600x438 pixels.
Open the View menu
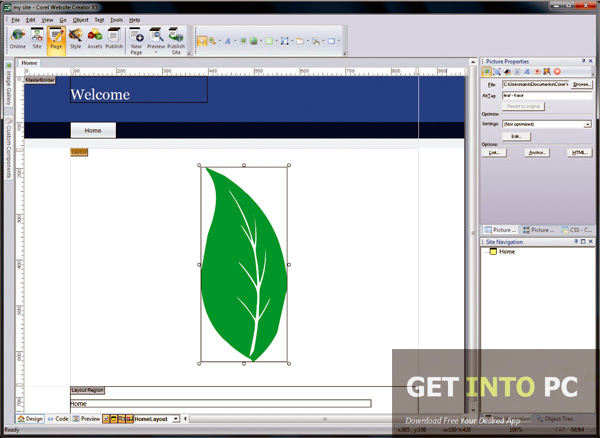(x=47, y=20)
